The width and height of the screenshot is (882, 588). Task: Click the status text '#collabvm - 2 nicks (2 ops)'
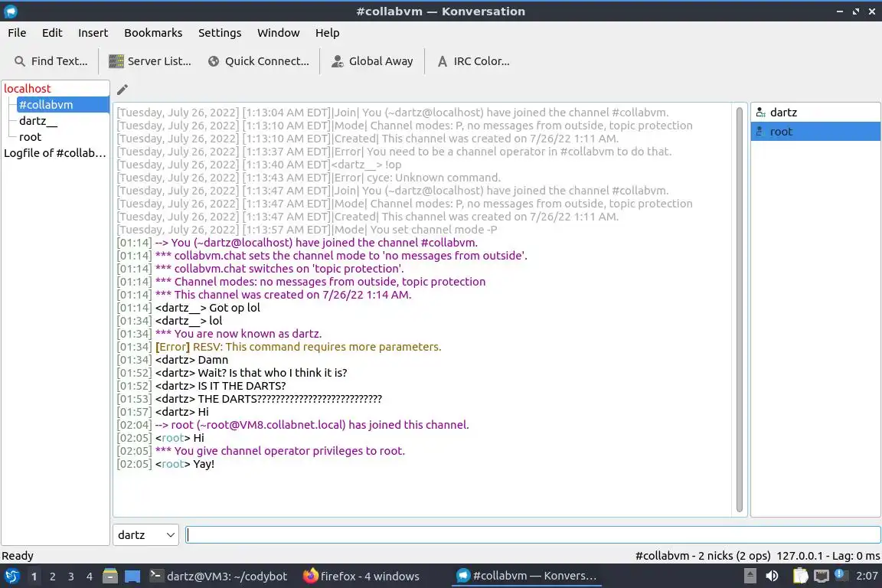703,556
